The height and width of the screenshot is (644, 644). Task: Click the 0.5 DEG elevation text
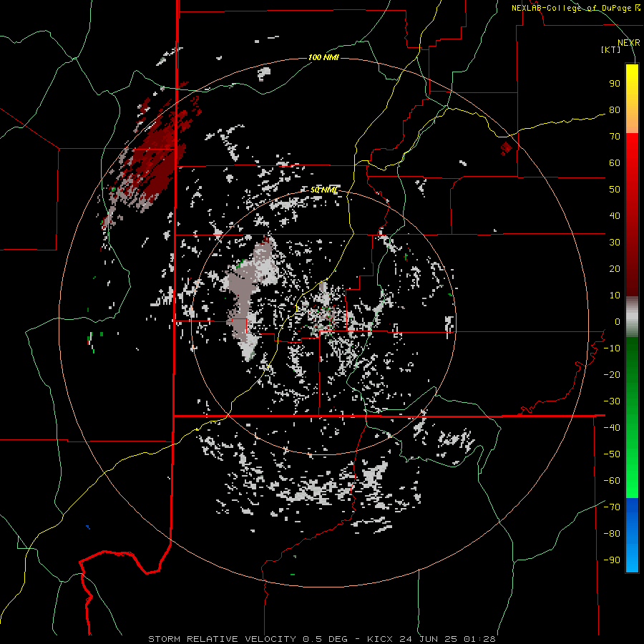[326, 639]
